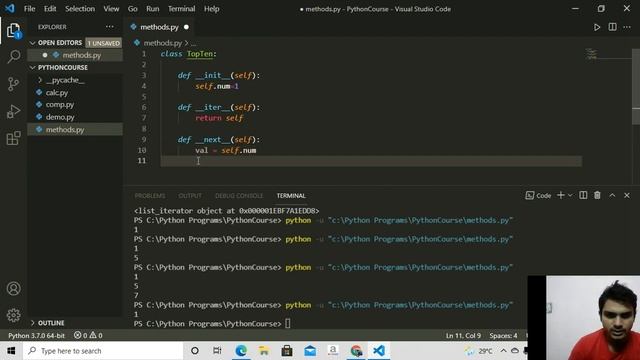Switch to VS Code taskbar icon
The image size is (640, 360).
tap(379, 351)
